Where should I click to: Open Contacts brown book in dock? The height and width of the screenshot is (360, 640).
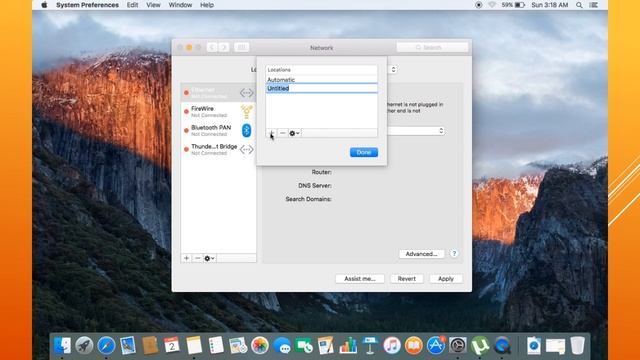(x=150, y=345)
